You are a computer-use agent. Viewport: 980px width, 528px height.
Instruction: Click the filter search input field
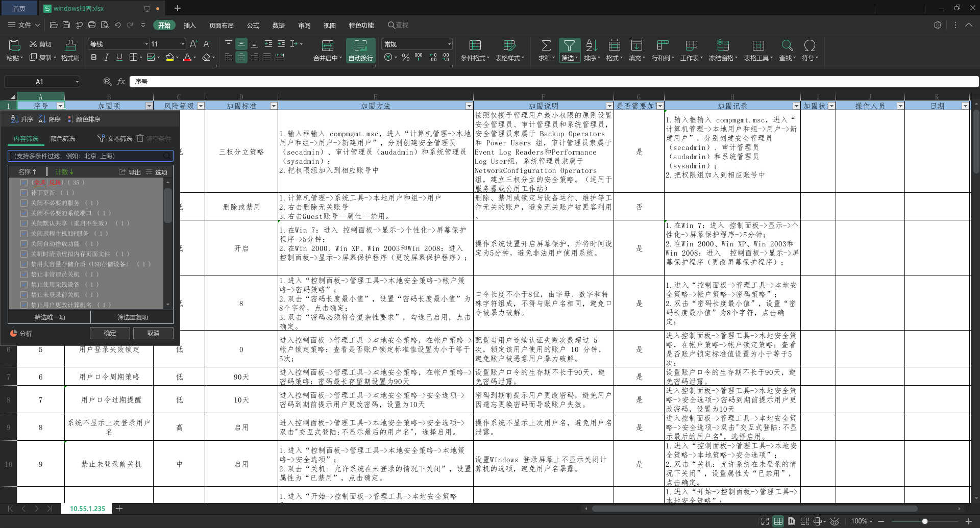(90, 156)
